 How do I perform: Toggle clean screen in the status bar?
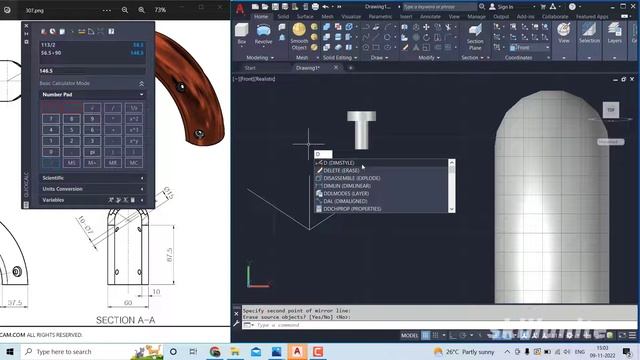(x=622, y=336)
